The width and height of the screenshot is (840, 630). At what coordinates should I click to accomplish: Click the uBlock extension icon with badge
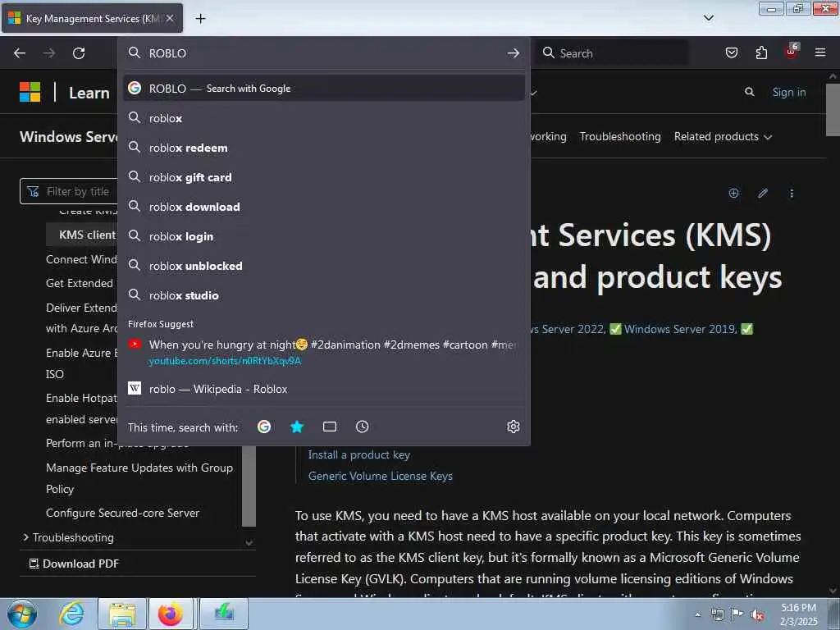pyautogui.click(x=792, y=52)
